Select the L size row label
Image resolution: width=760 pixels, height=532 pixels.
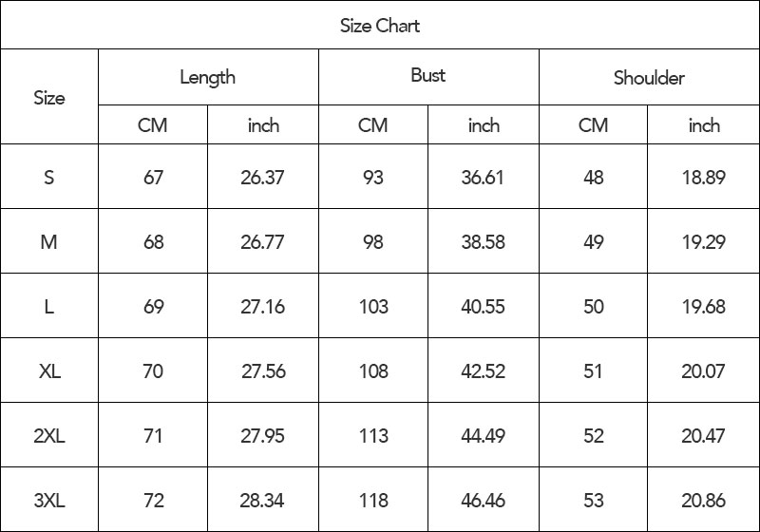tap(49, 307)
